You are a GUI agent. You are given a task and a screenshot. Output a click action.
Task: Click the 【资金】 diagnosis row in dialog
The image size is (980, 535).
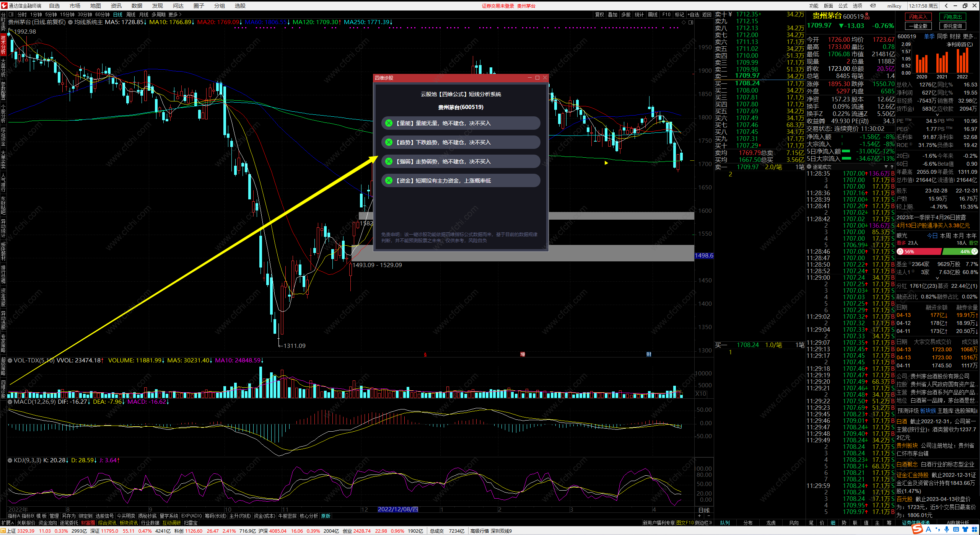(x=461, y=181)
